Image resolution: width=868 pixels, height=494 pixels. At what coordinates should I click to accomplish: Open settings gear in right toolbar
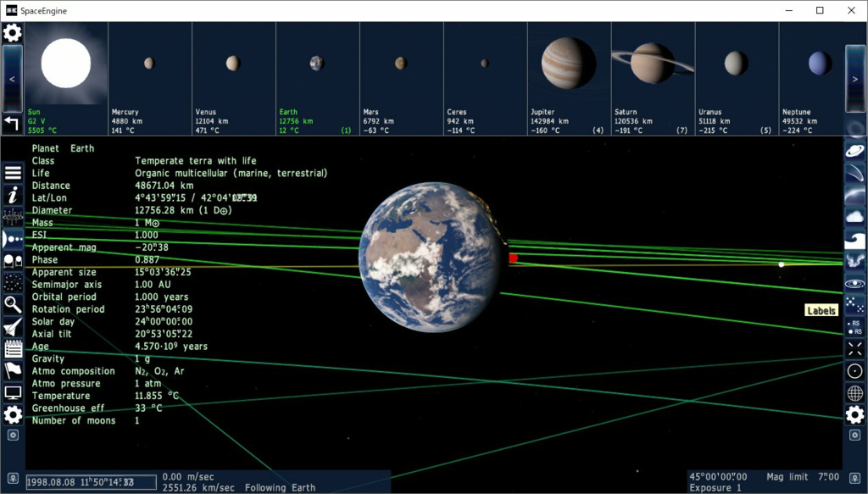[x=854, y=414]
